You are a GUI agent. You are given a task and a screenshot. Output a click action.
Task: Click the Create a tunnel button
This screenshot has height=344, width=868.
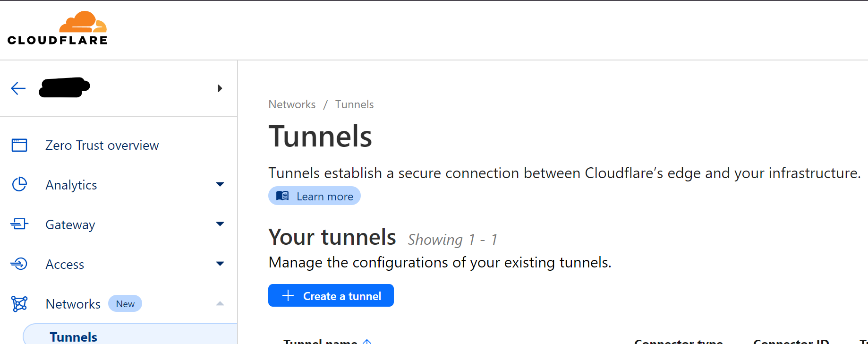pos(331,295)
